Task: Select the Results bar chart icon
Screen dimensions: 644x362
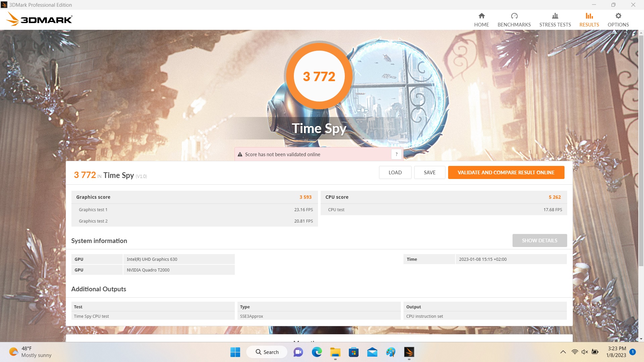Action: 589,16
